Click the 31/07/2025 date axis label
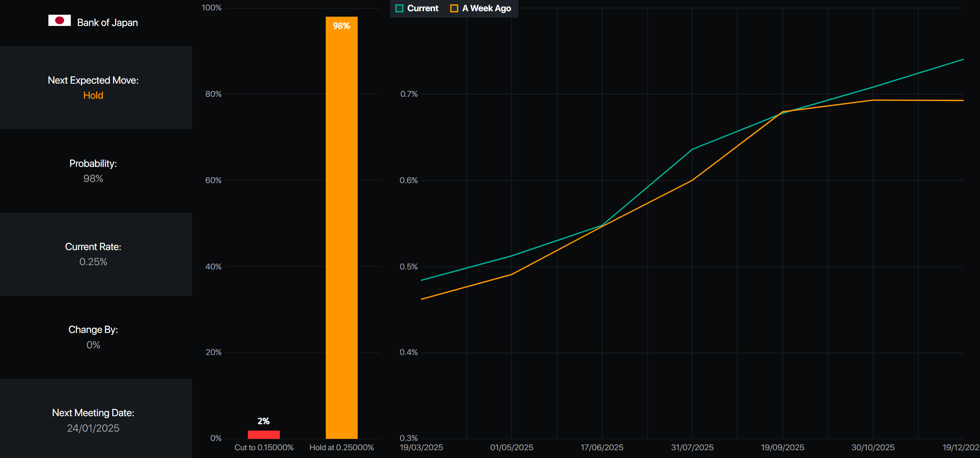Image resolution: width=980 pixels, height=458 pixels. pyautogui.click(x=692, y=448)
